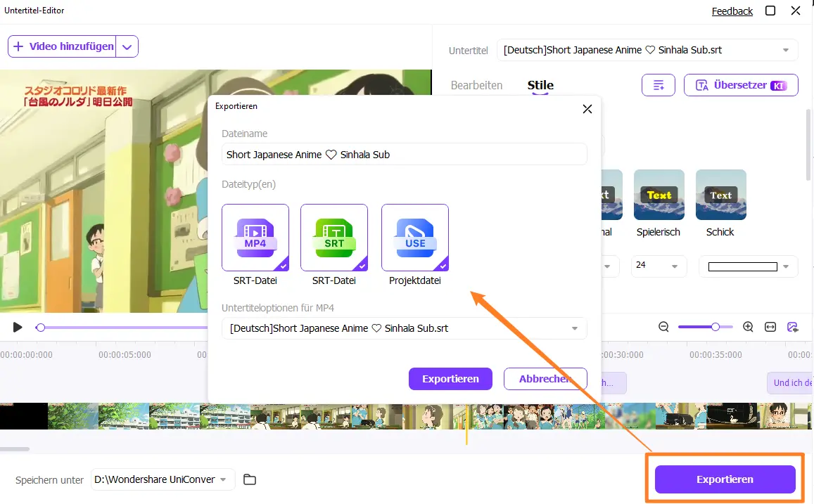Screen dimensions: 814x504
Task: Open the Übersetzer KI translator
Action: (x=741, y=85)
